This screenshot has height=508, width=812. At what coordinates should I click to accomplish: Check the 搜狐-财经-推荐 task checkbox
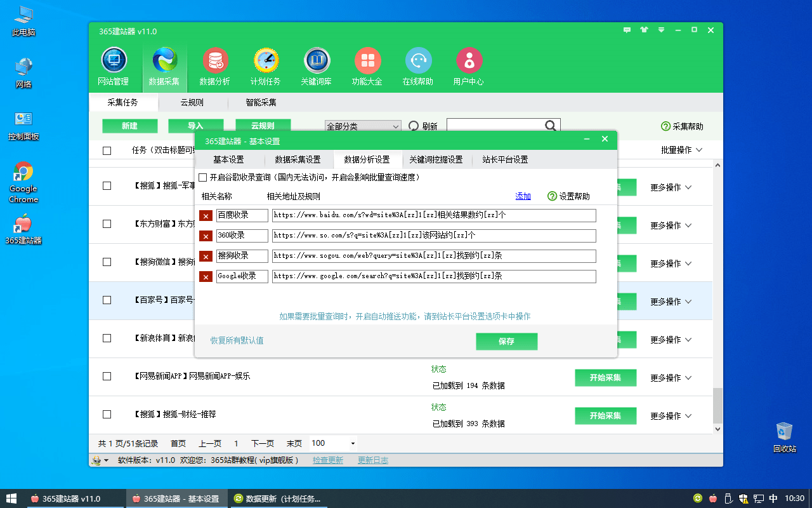tap(107, 414)
